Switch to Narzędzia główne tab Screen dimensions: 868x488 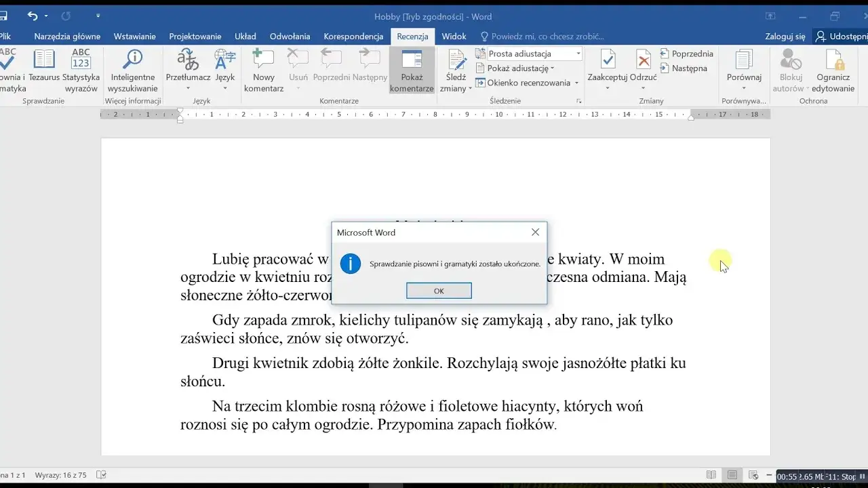67,37
